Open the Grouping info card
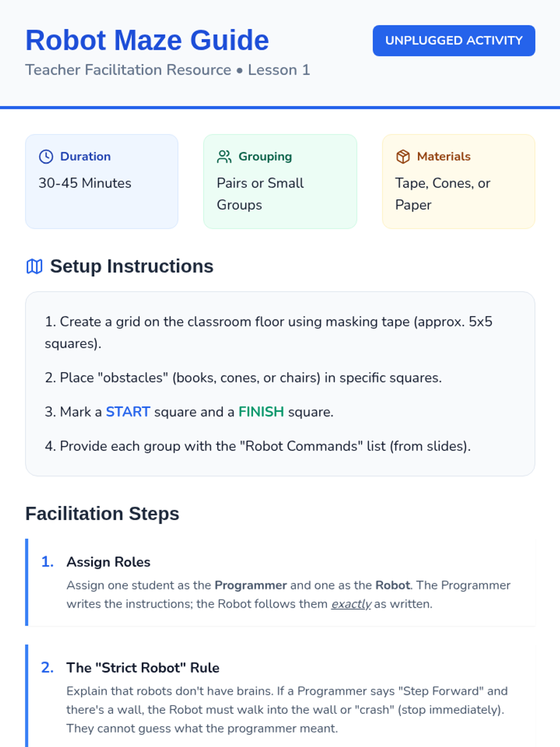This screenshot has width=560, height=747. click(280, 182)
